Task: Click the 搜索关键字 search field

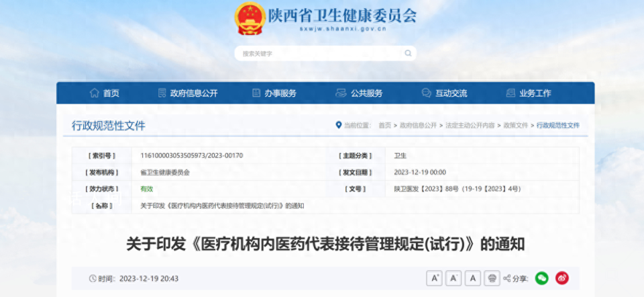Action: (325, 53)
